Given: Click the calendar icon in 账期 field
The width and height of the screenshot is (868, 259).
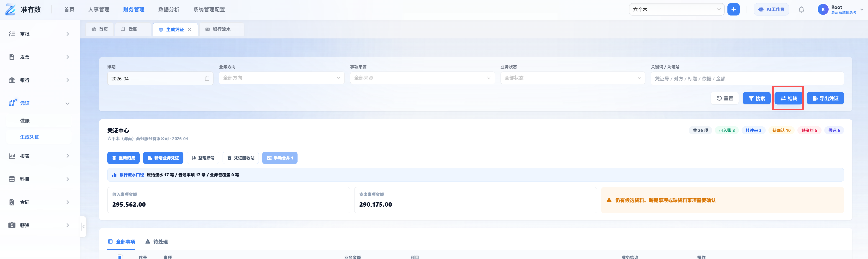Looking at the screenshot, I should click(x=207, y=79).
